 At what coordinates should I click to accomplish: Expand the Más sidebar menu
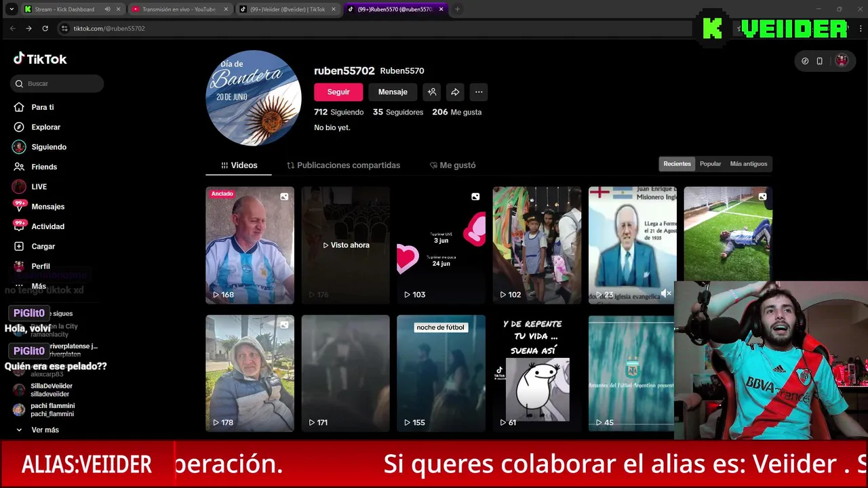39,286
